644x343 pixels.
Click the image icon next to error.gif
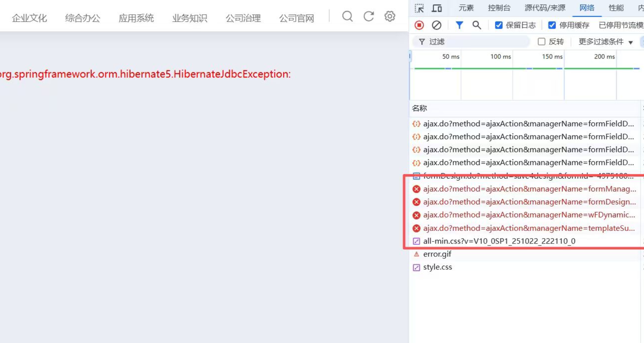coord(417,254)
